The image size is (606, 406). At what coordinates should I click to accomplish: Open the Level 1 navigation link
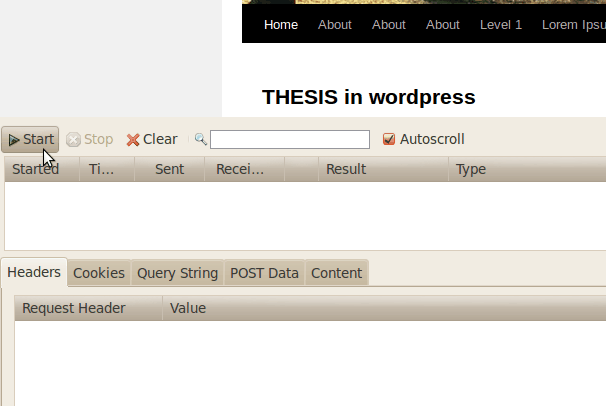point(501,25)
